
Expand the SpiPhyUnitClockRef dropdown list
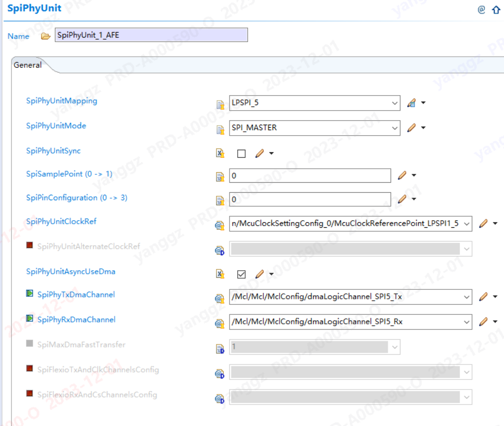point(466,224)
